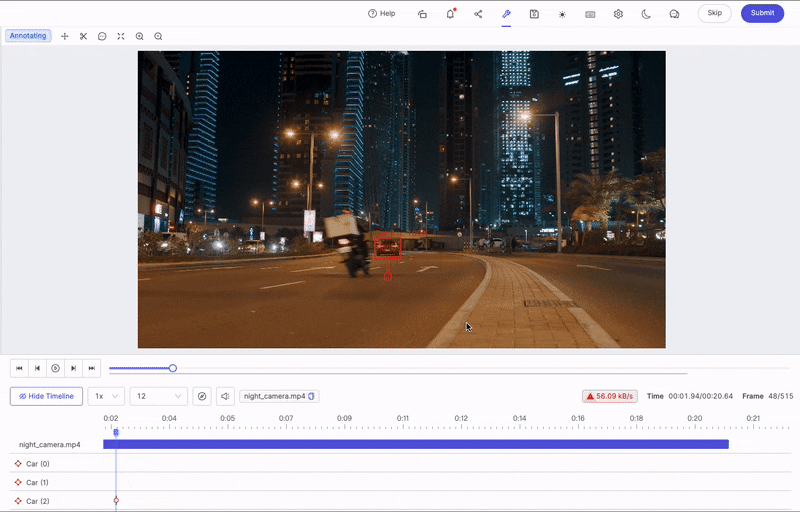Screen dimensions: 800x512
Task: Open the brightness sun icon
Action: (x=562, y=14)
